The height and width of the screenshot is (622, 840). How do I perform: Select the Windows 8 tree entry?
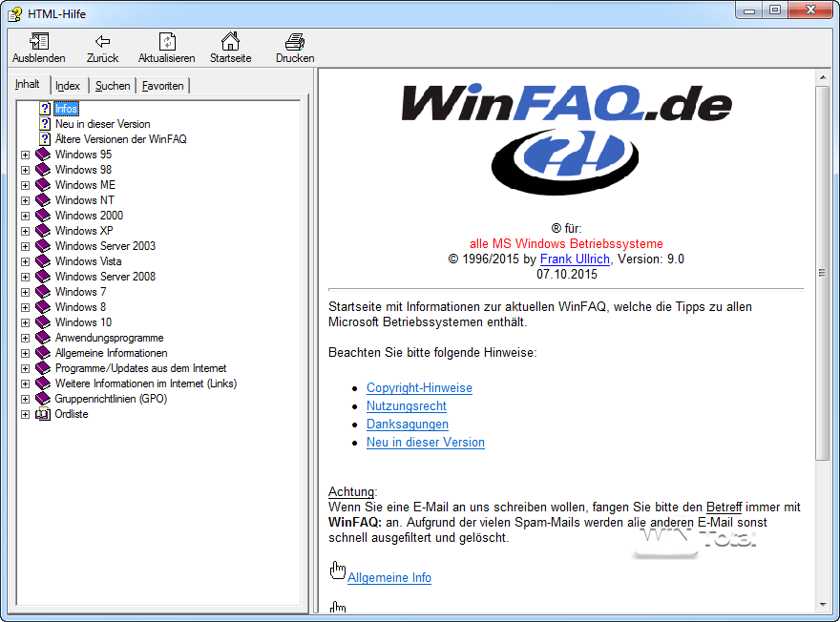click(x=80, y=307)
